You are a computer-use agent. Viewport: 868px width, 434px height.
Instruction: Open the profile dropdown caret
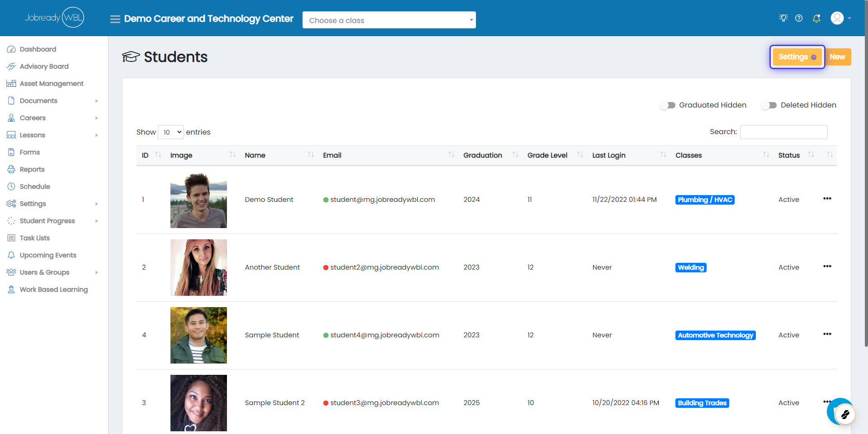849,19
